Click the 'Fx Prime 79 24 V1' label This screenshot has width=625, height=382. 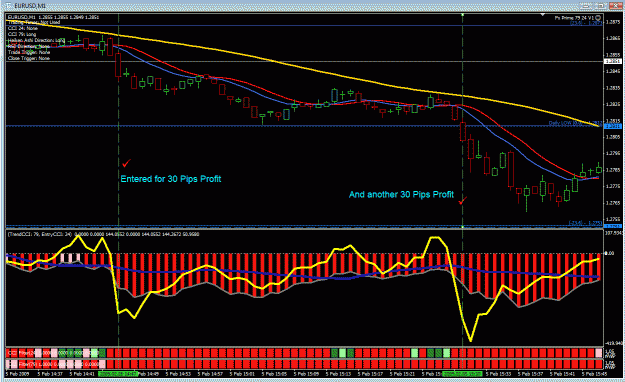(x=574, y=18)
